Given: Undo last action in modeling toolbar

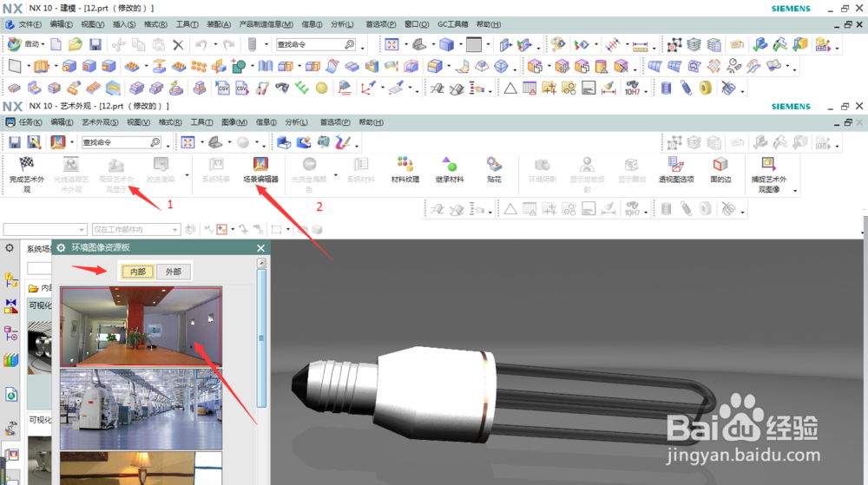Looking at the screenshot, I should coord(201,45).
